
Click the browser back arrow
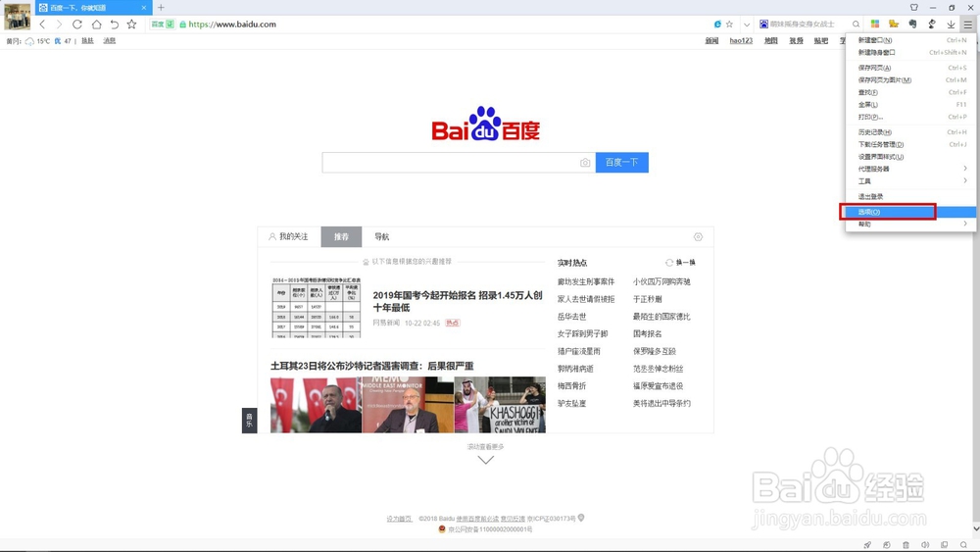(x=42, y=25)
